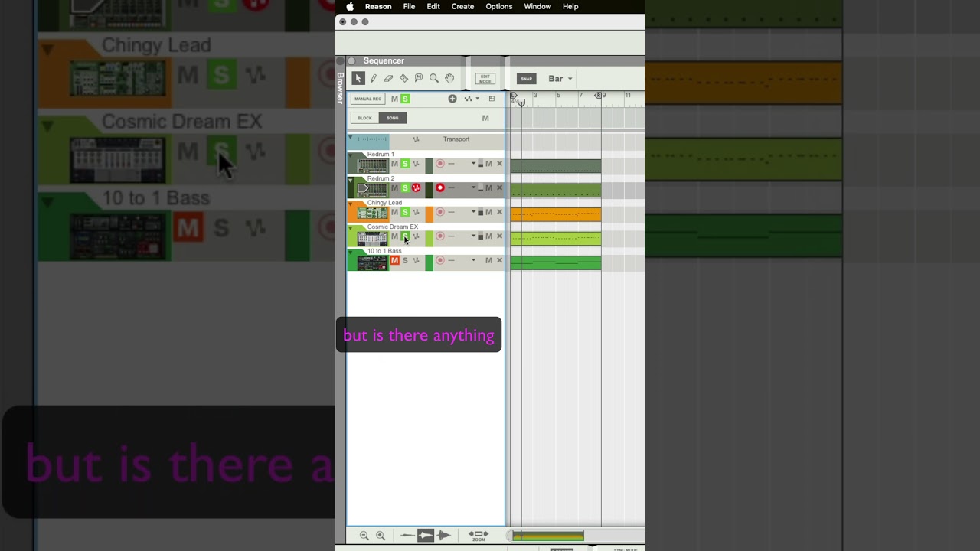This screenshot has width=980, height=551.
Task: Collapse the Transport track
Action: [x=351, y=138]
